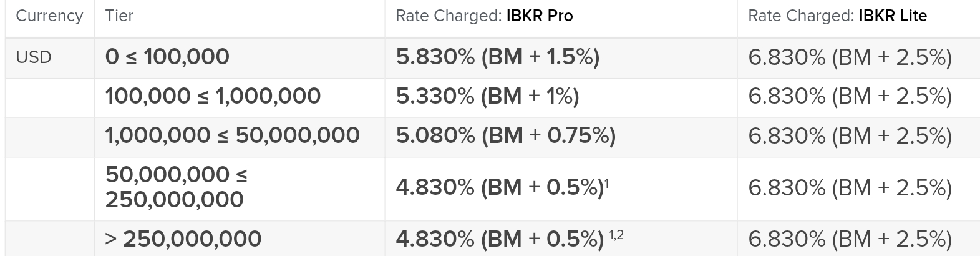
Task: Click the 5.080% (BM + 0.75%) rate
Action: tap(505, 135)
